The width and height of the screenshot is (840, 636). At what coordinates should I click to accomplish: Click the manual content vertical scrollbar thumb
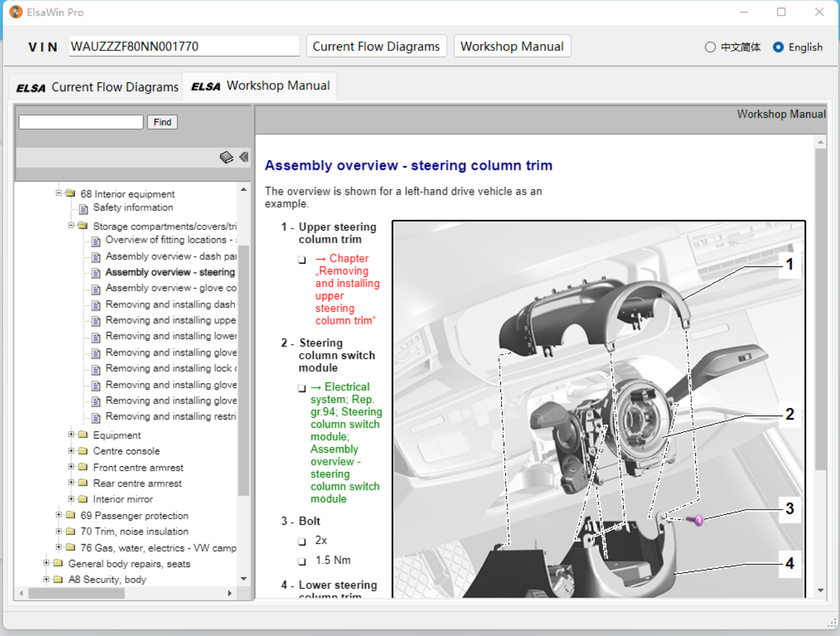tap(821, 310)
